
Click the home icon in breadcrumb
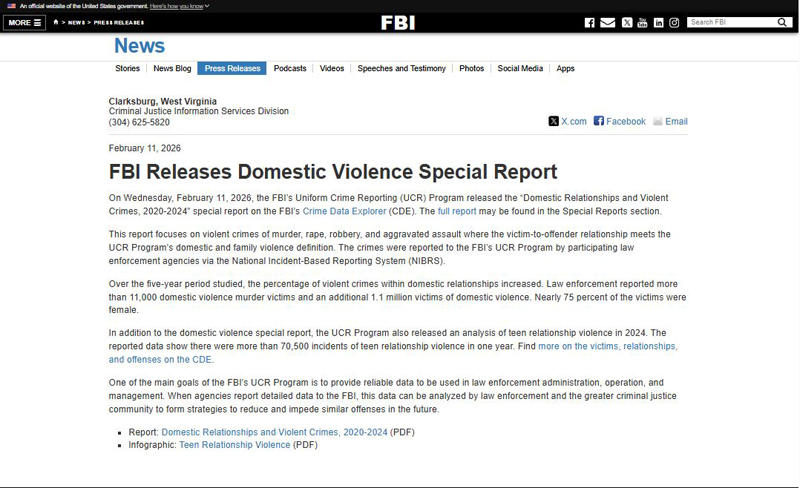[x=56, y=22]
